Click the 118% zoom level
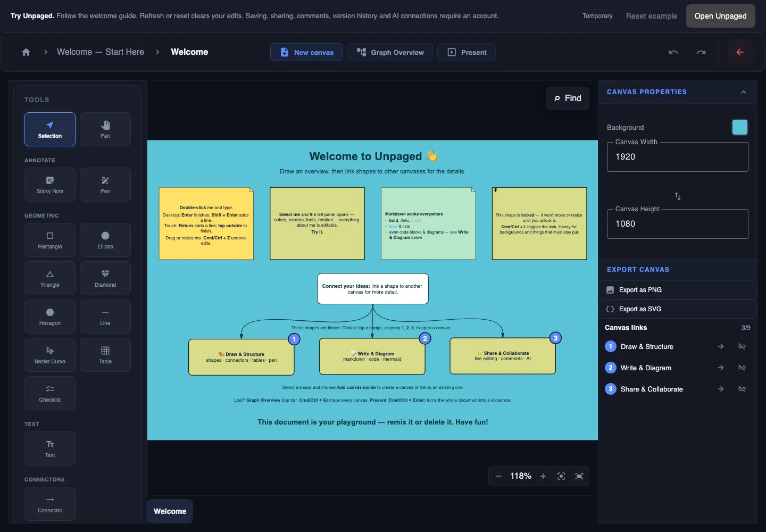This screenshot has height=532, width=766. tap(521, 476)
